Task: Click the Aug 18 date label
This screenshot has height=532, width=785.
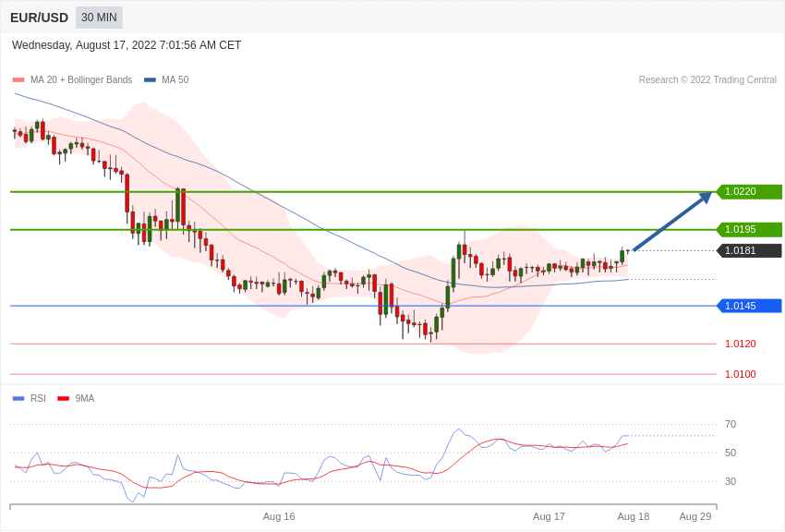Action: [634, 516]
